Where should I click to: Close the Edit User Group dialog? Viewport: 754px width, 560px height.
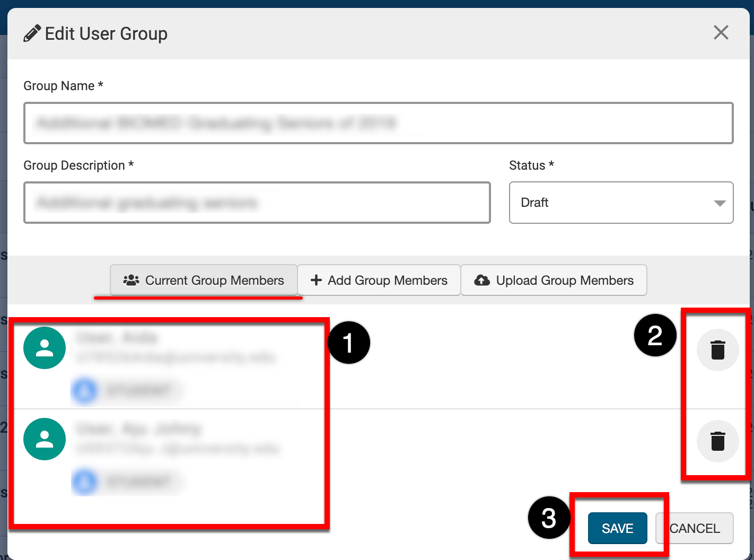tap(721, 33)
